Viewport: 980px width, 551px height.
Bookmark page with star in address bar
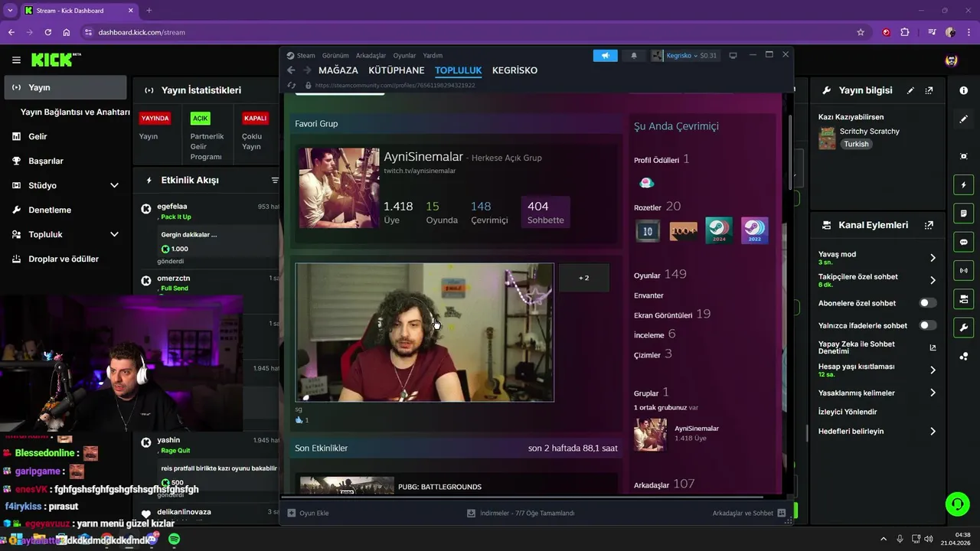861,32
